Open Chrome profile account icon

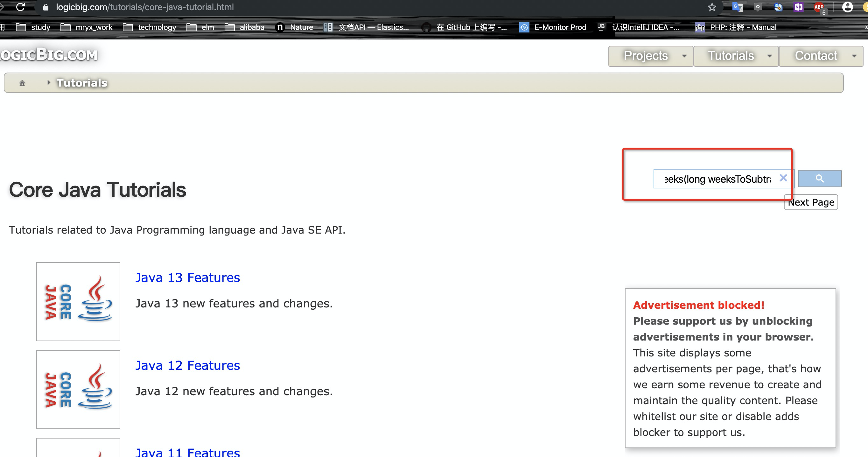[847, 7]
